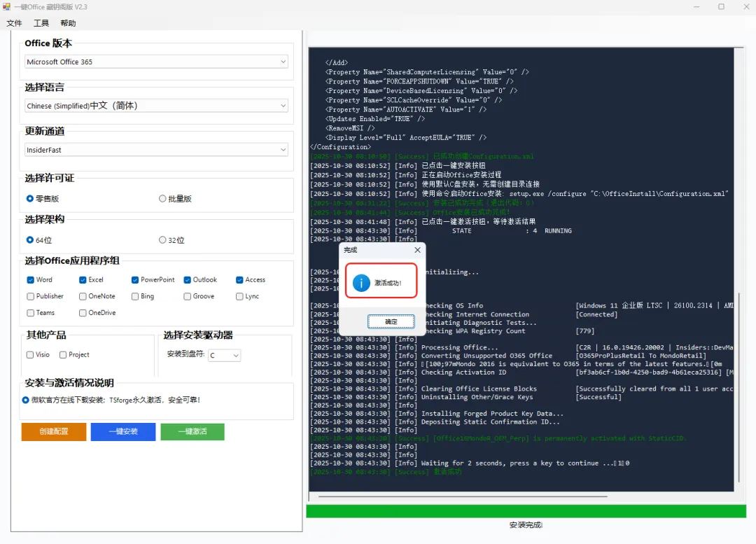Image resolution: width=756 pixels, height=544 pixels.
Task: Expand the Microsoft Office 365 version dropdown
Action: pos(156,62)
